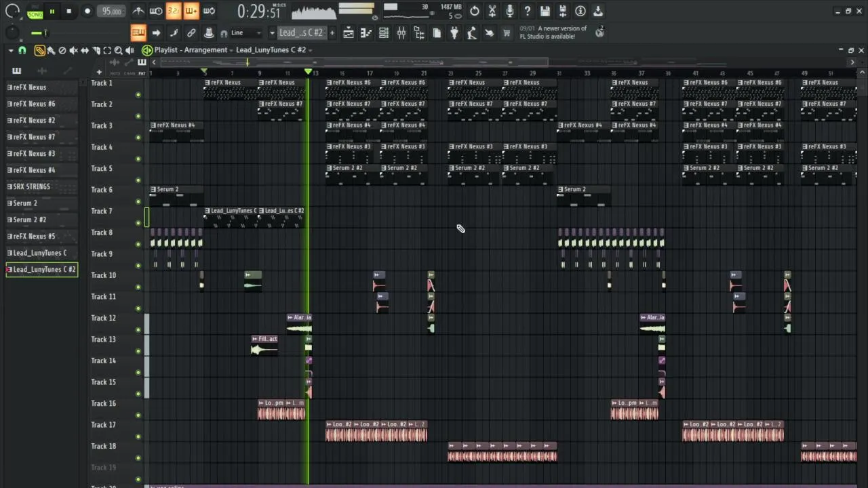Click the newer version available notice
Screen dimensions: 868x488
point(553,33)
